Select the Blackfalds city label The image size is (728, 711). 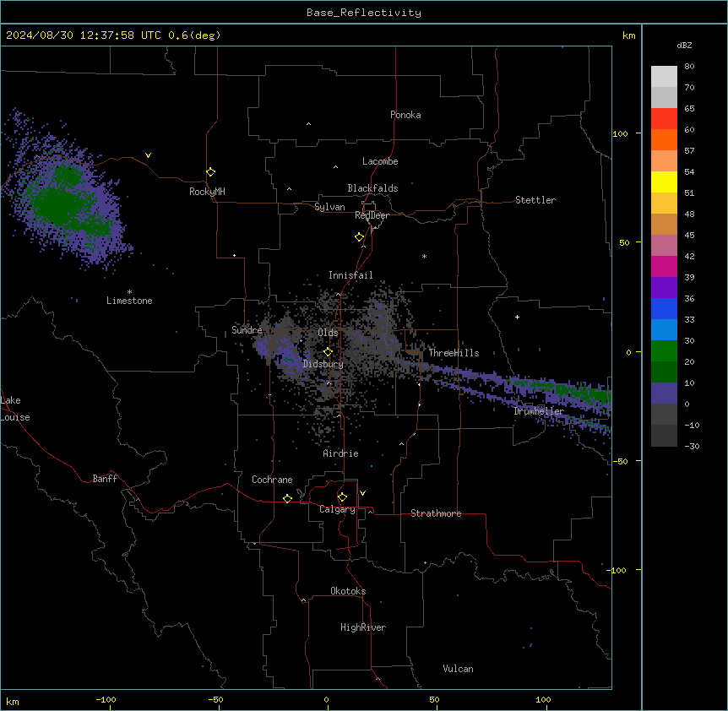[x=372, y=188]
